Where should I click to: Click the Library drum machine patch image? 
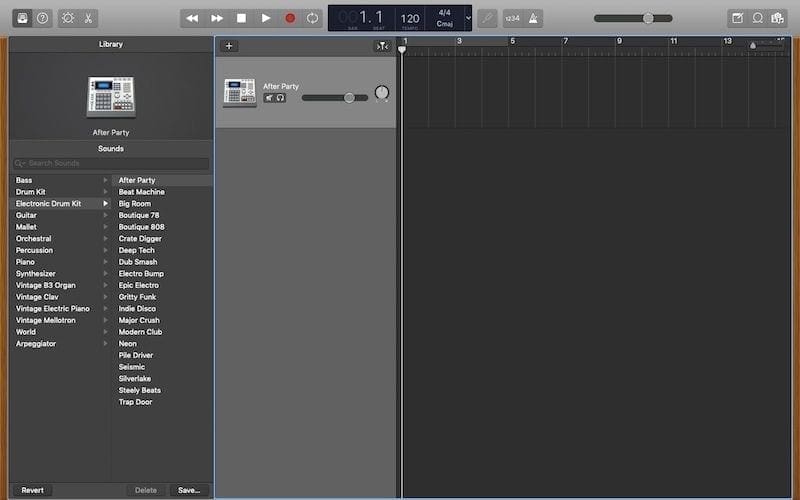tap(111, 96)
